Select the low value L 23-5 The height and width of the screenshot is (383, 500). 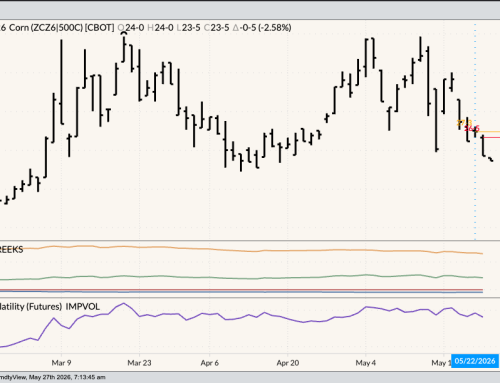189,28
